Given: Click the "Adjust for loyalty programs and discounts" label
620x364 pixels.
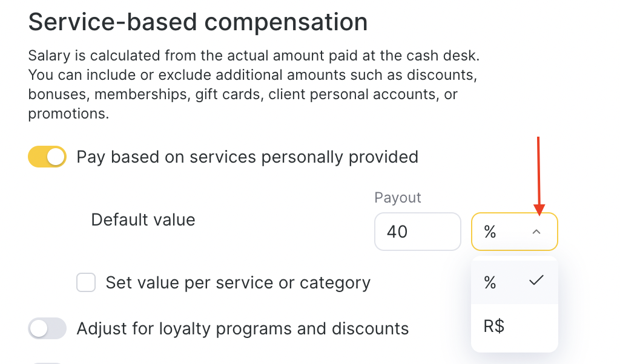Looking at the screenshot, I should click(x=242, y=329).
